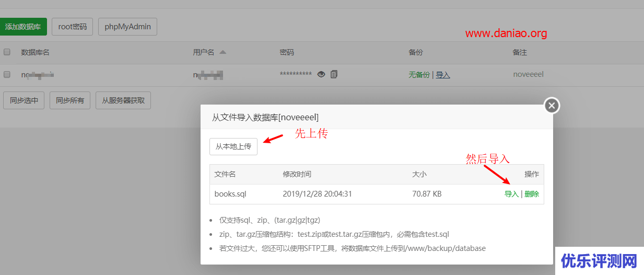Open the root密码 settings
The image size is (644, 275).
(73, 27)
